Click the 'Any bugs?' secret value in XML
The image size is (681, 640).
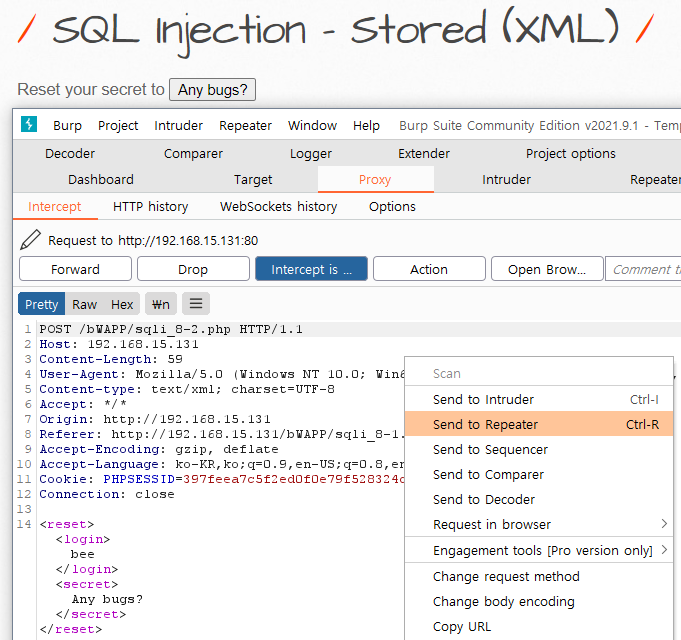pyautogui.click(x=107, y=599)
